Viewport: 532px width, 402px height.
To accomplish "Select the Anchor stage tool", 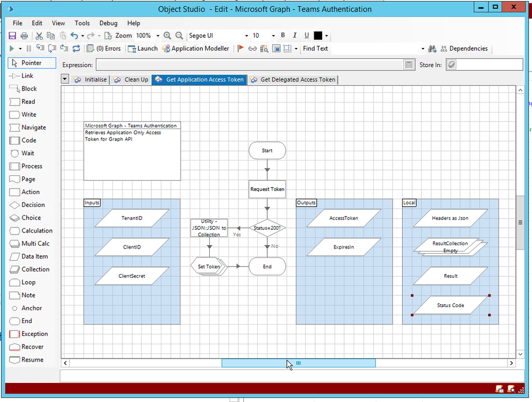I will 27,308.
